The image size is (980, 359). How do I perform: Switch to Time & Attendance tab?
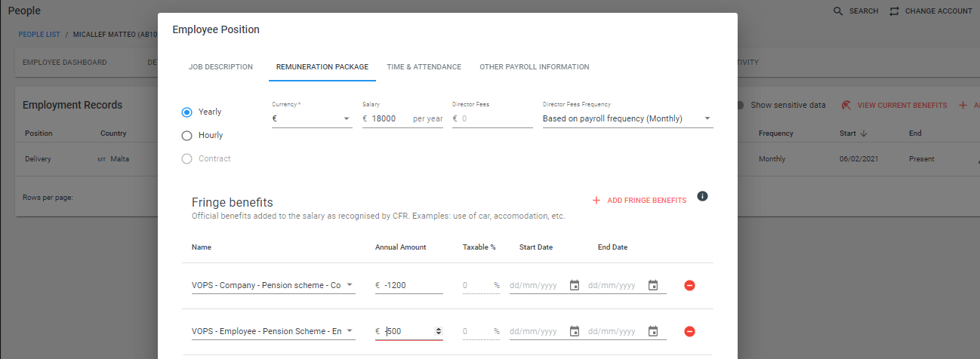point(424,67)
